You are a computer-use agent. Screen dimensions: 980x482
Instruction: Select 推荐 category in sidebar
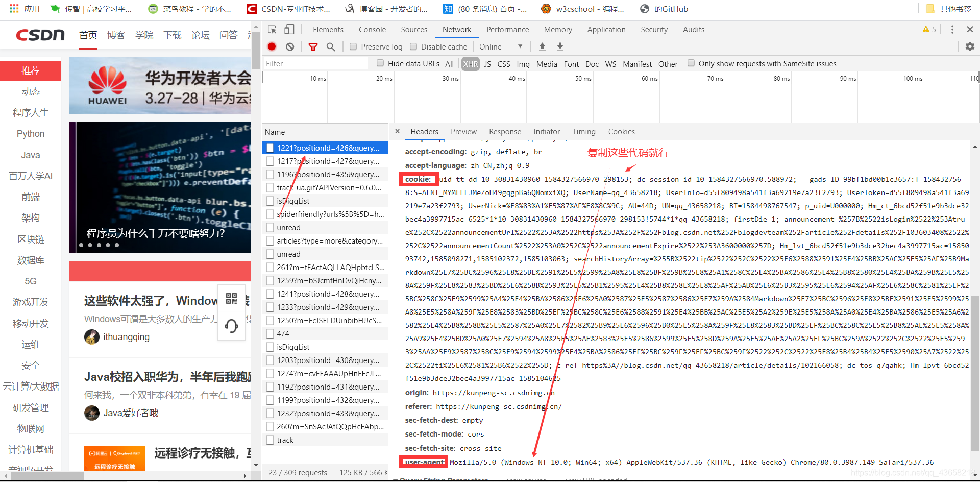pos(31,70)
